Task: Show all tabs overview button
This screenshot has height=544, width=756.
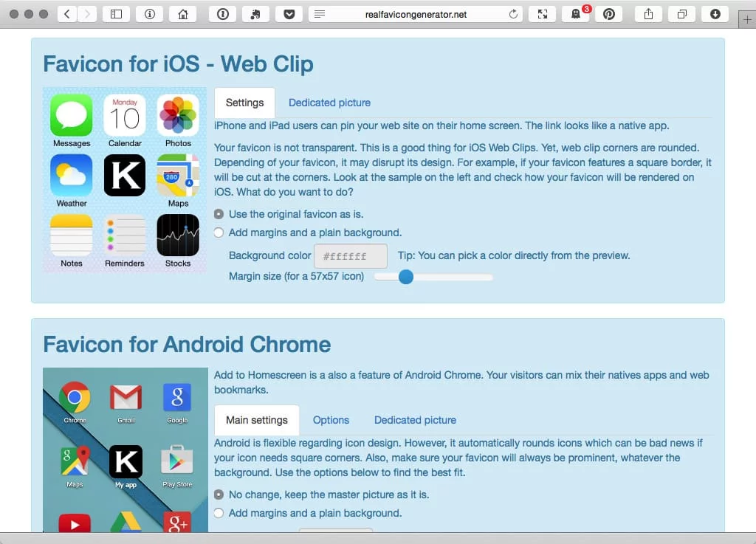Action: tap(681, 15)
